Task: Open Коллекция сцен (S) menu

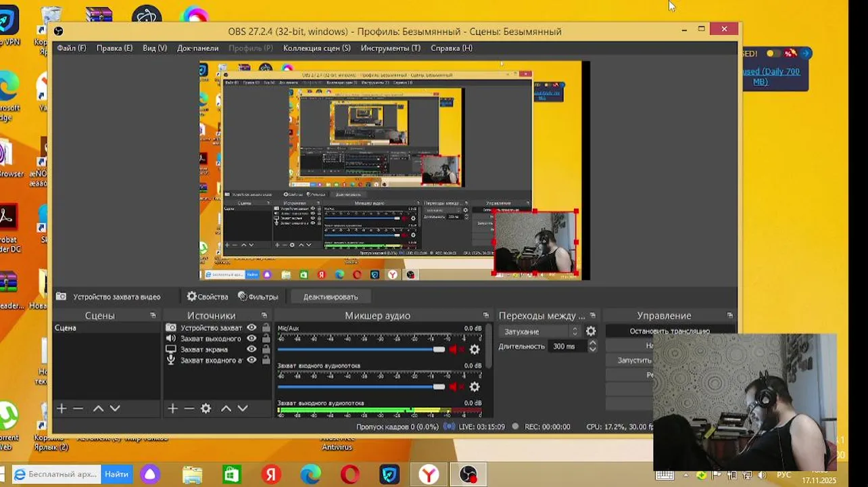Action: tap(316, 48)
